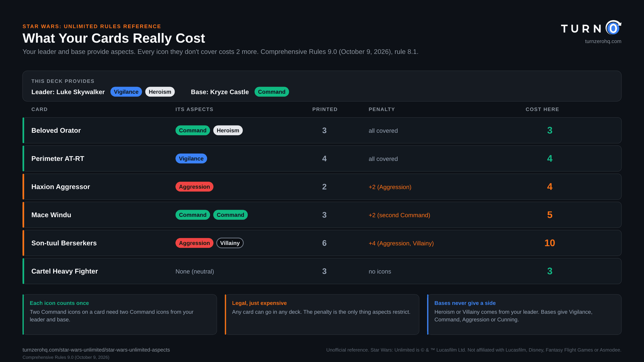The height and width of the screenshot is (362, 644).
Task: Click the Beloved Orator card name
Action: [x=56, y=130]
